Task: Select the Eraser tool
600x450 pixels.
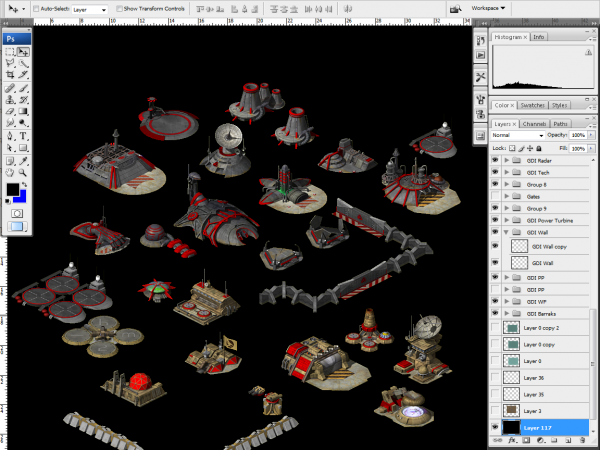Action: coord(10,111)
